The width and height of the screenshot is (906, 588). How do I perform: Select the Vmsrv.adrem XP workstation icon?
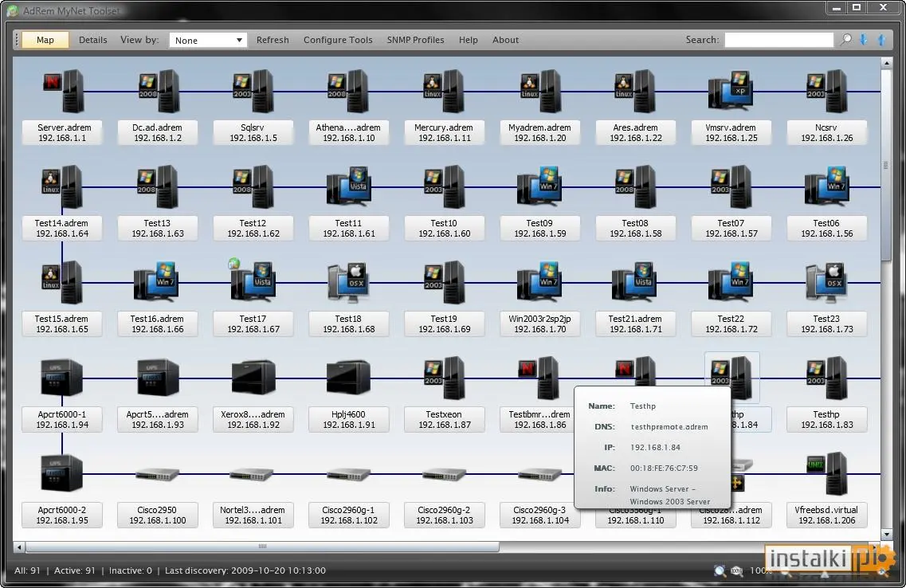click(731, 91)
